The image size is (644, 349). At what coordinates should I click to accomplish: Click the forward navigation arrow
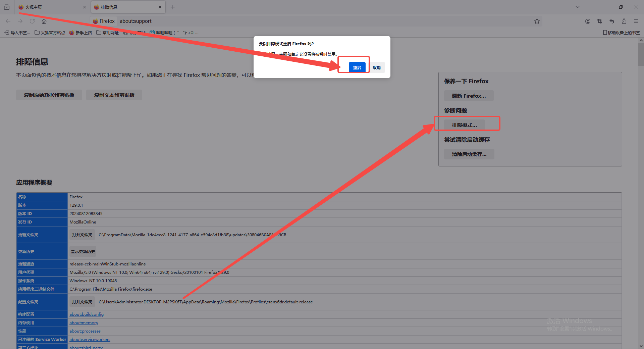(x=20, y=21)
